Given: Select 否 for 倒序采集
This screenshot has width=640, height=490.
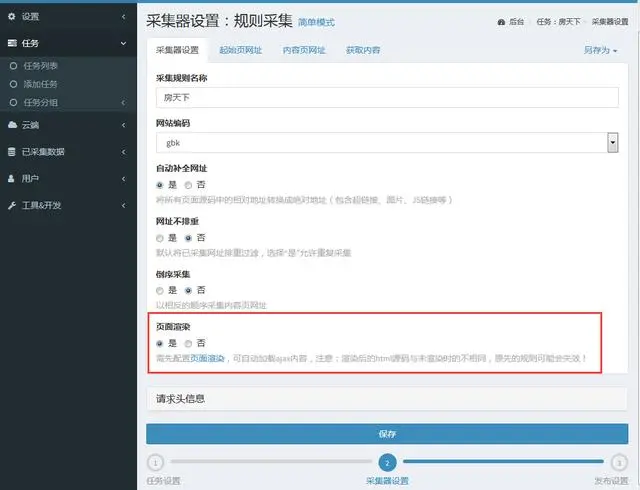Looking at the screenshot, I should [x=188, y=290].
